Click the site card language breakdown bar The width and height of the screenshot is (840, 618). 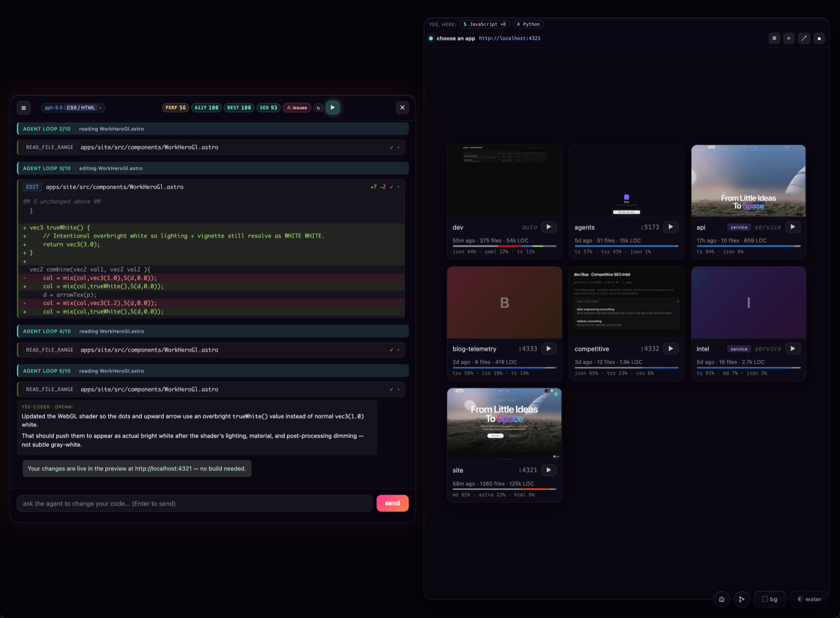(x=505, y=489)
